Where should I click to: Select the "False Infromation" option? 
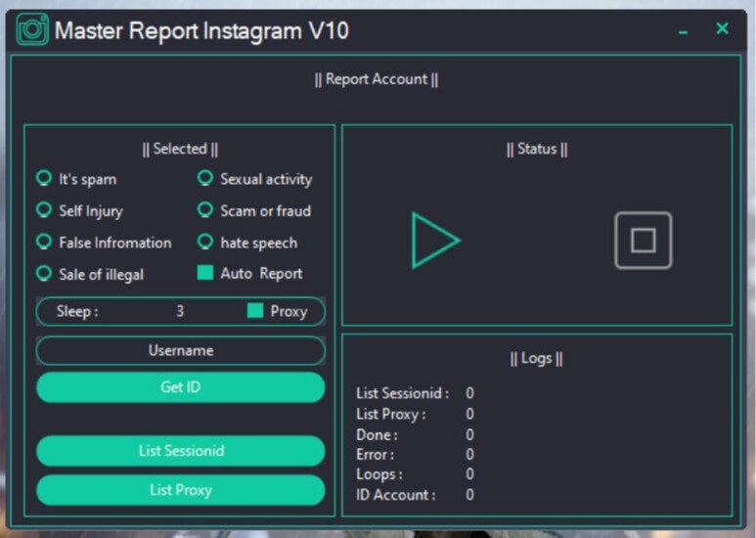point(44,242)
